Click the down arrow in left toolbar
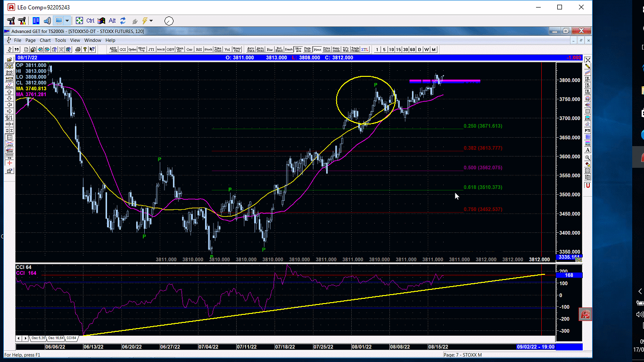This screenshot has height=362, width=644. 9,99
